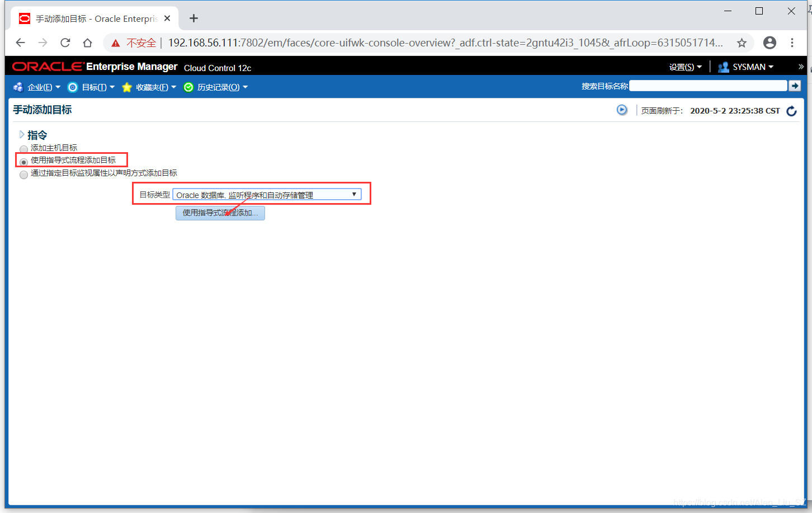Click the Cloud Control 12c label
The image size is (812, 513).
(218, 68)
